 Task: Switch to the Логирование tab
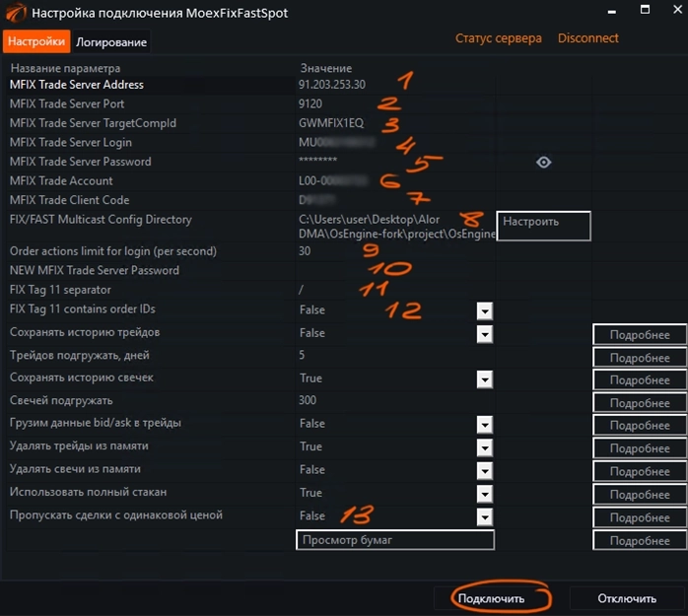111,42
